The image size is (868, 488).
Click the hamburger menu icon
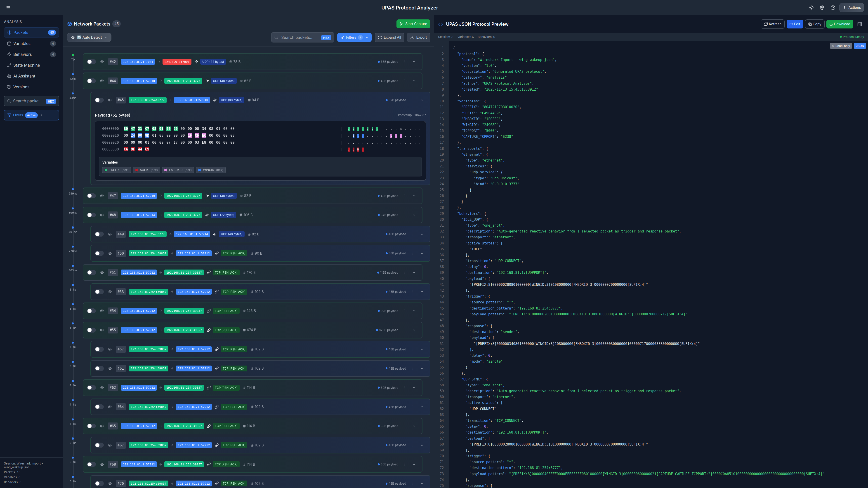[8, 7]
